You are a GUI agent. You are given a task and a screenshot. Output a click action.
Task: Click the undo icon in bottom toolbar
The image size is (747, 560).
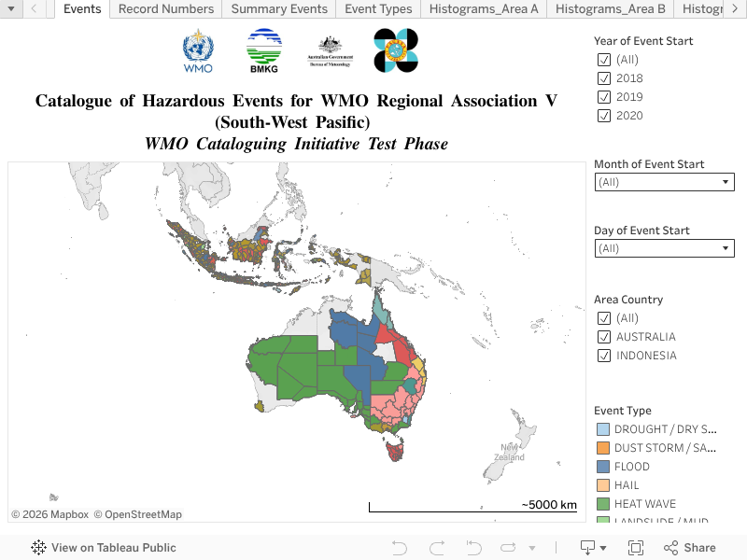tap(400, 548)
